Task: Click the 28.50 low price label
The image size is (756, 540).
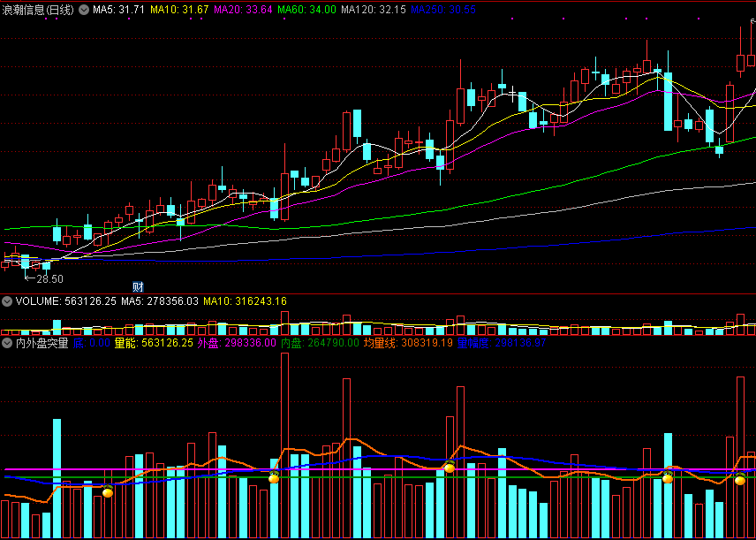Action: tap(49, 279)
